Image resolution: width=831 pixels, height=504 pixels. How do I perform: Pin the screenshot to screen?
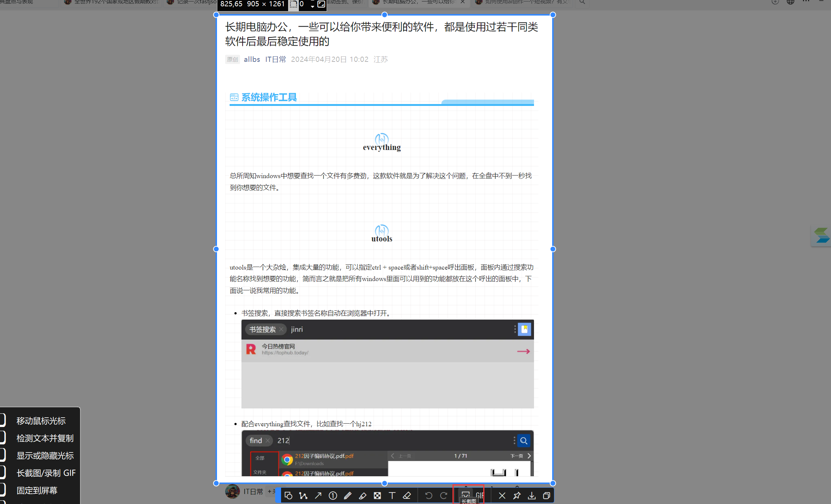(517, 495)
